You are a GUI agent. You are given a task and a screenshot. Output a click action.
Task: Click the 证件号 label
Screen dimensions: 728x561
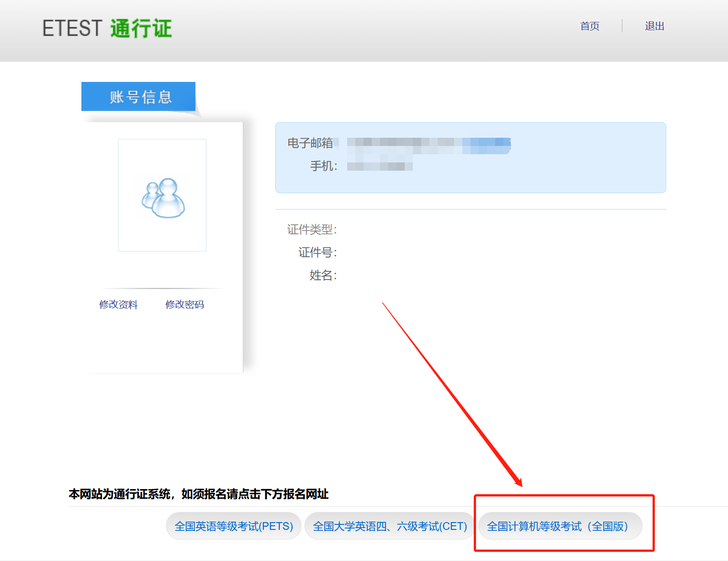(317, 253)
